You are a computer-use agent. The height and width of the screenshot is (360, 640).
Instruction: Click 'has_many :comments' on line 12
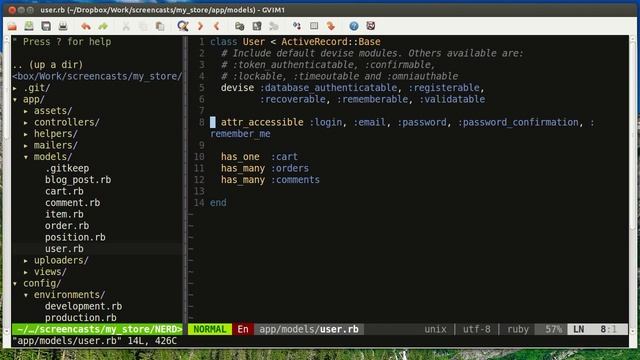[270, 180]
